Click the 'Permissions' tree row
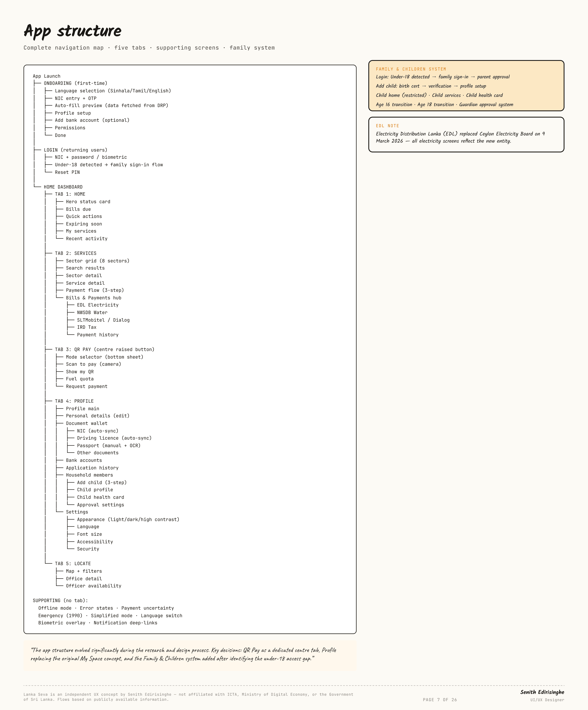 pyautogui.click(x=70, y=127)
